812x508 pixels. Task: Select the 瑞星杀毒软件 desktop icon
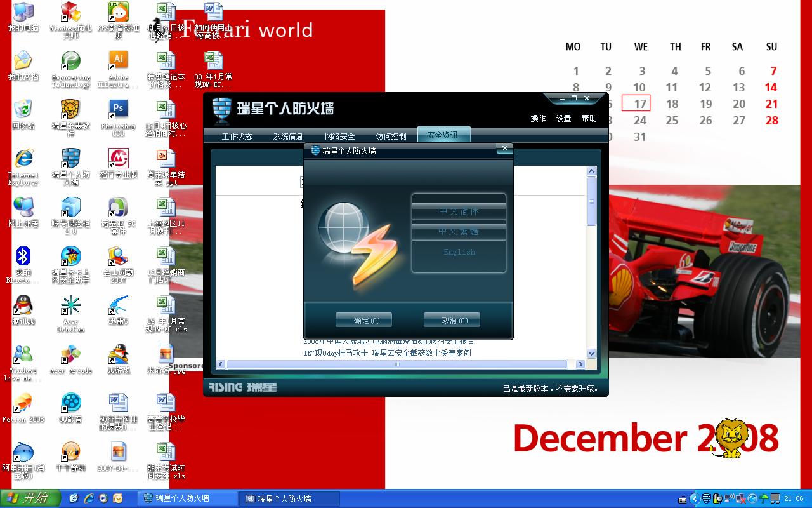tap(71, 118)
